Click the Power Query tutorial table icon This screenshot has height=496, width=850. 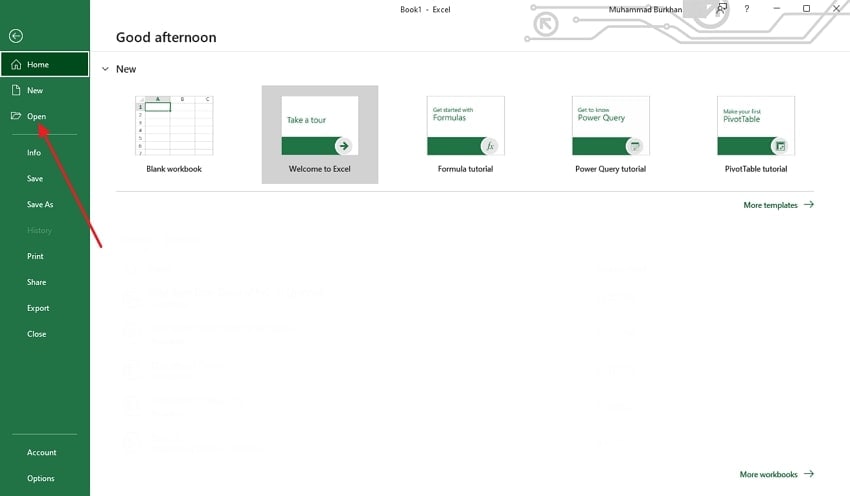635,146
